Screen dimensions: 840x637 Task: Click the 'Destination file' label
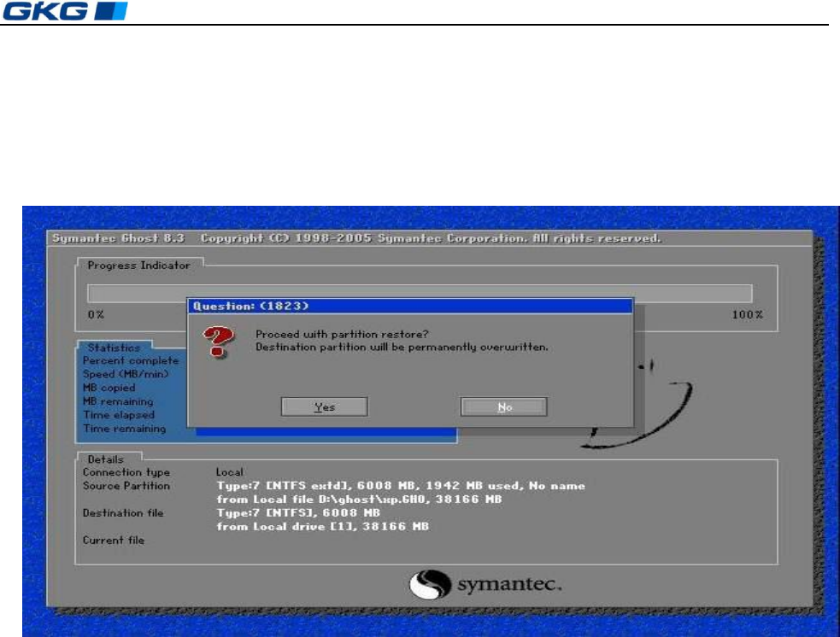[123, 513]
